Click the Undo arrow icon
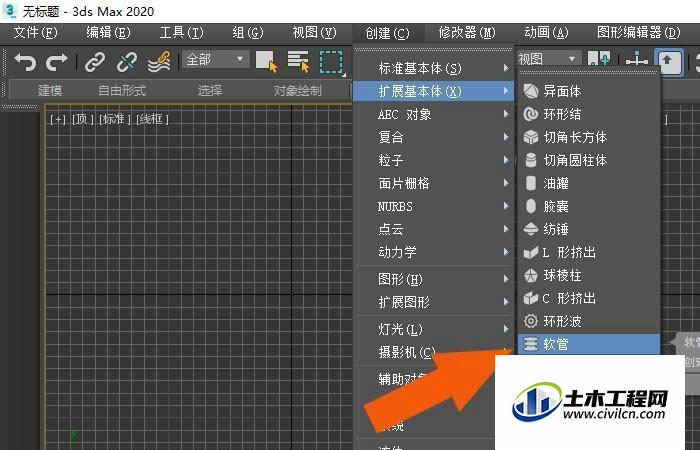700x450 pixels. 25,62
